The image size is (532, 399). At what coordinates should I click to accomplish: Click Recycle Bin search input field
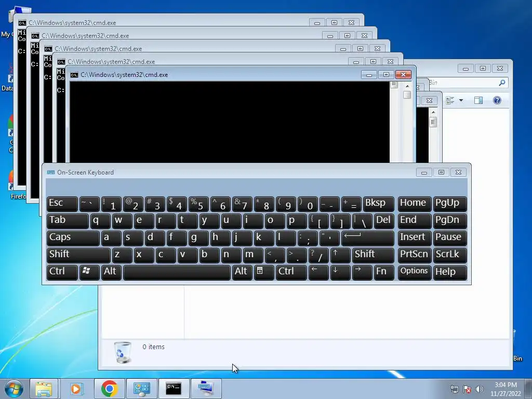tap(468, 83)
